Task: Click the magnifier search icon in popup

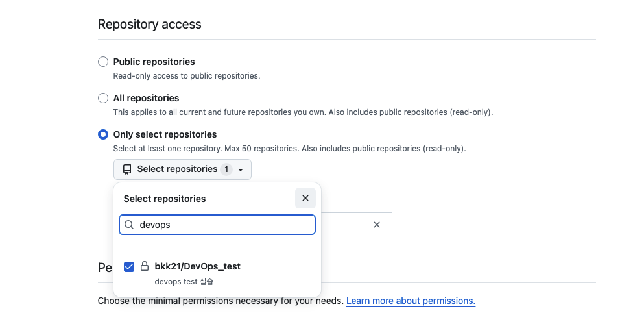Action: click(130, 225)
